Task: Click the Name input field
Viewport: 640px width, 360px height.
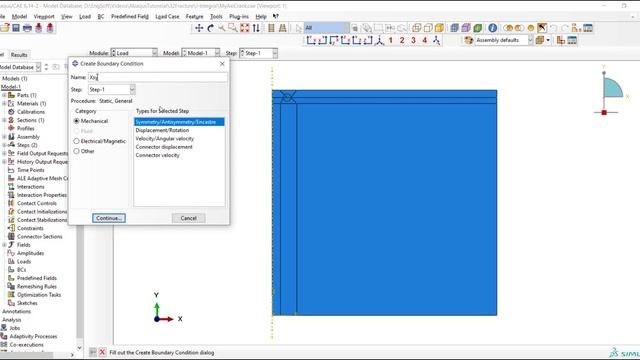Action: point(158,77)
